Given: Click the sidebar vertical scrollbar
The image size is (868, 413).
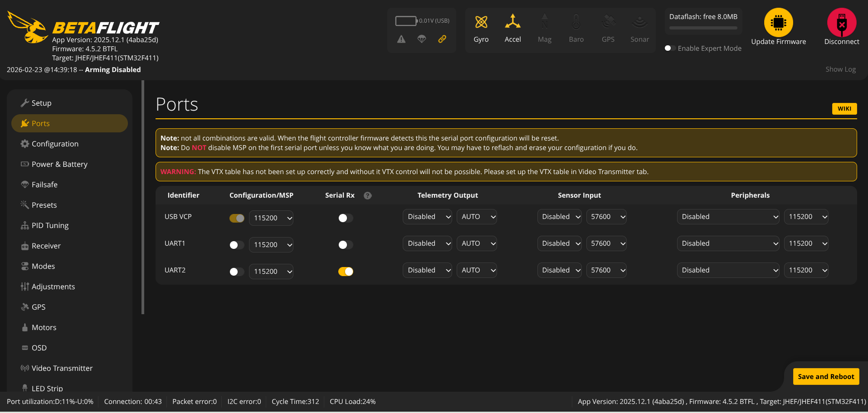Looking at the screenshot, I should [x=143, y=198].
